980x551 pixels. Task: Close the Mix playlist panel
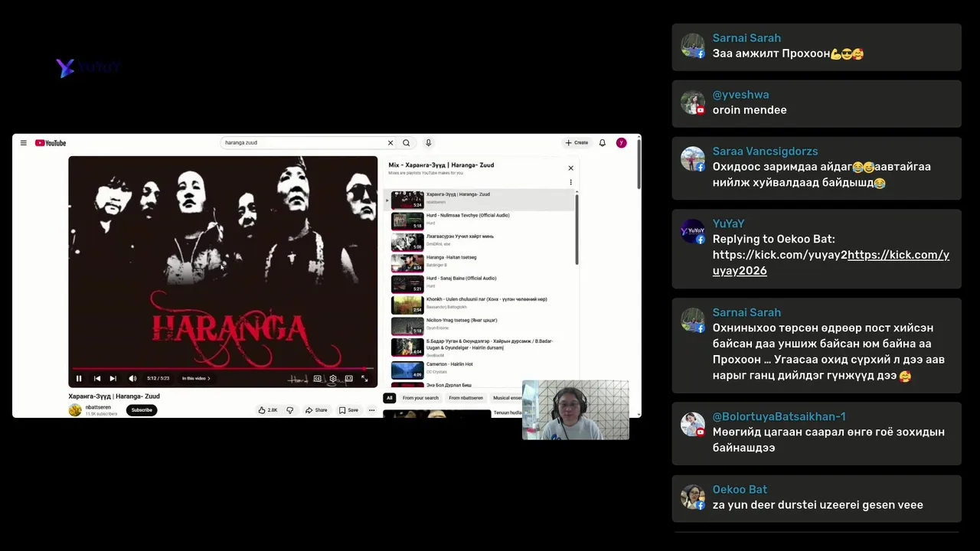pos(570,168)
